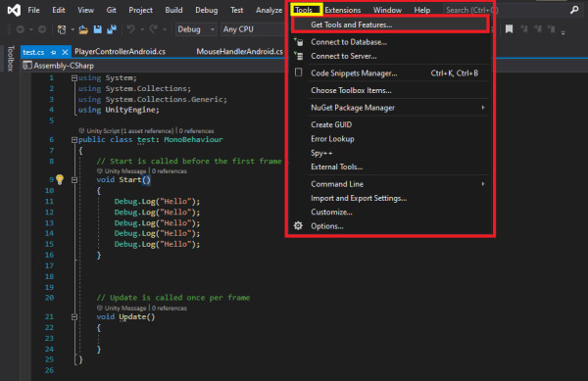Image resolution: width=588 pixels, height=381 pixels.
Task: Open the Build menu
Action: point(174,10)
